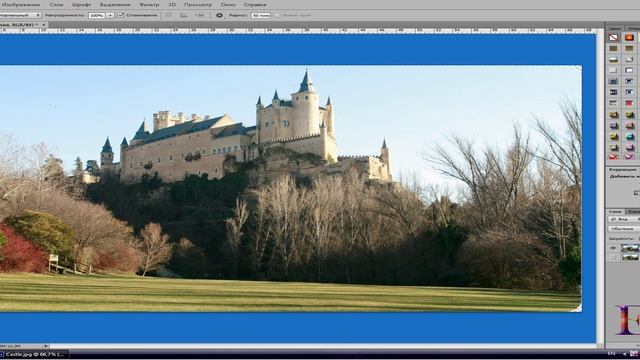This screenshot has width=640, height=360.
Task: Open Castle.jpg @ 66,7% taskbar button
Action: tap(34, 354)
